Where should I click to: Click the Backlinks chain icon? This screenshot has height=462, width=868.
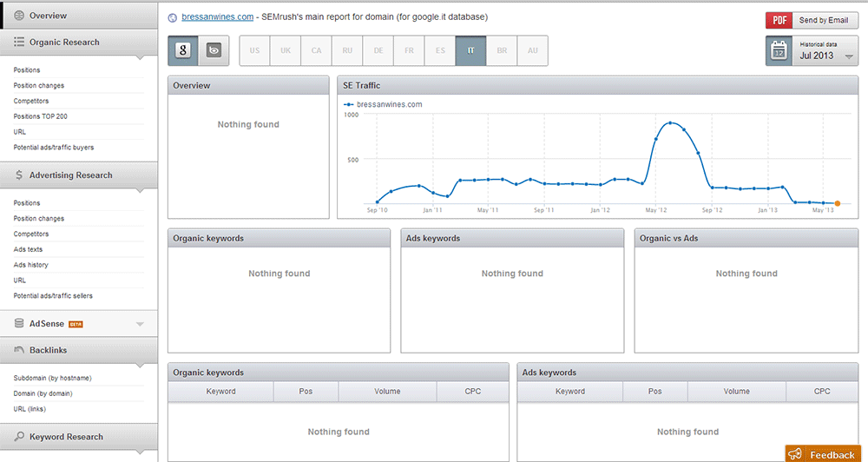click(x=19, y=350)
